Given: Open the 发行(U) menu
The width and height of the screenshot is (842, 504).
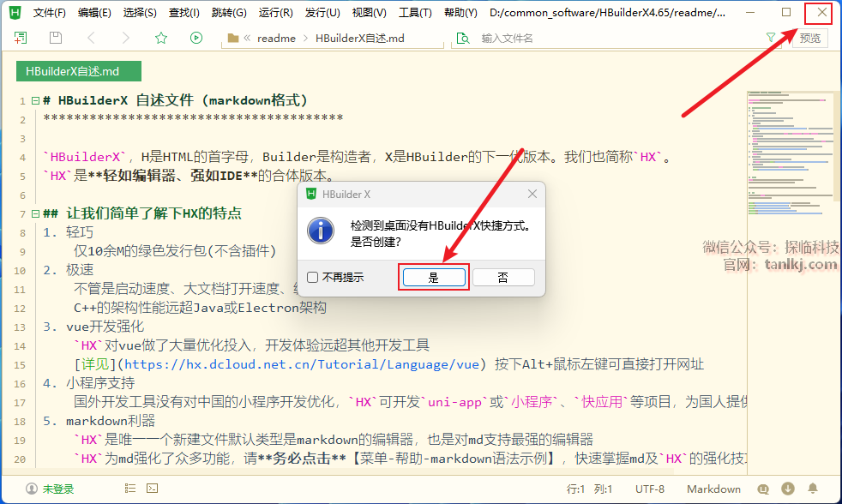Looking at the screenshot, I should 322,12.
